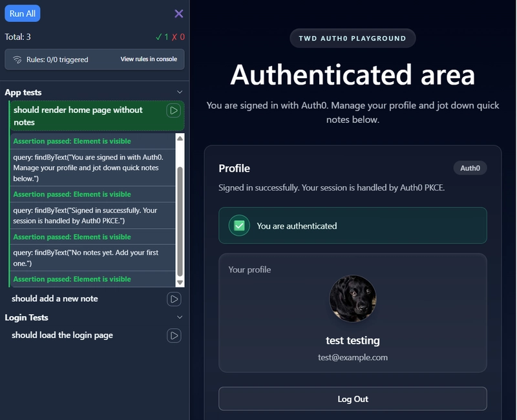Open View rules in console link
The image size is (517, 420).
coord(149,59)
